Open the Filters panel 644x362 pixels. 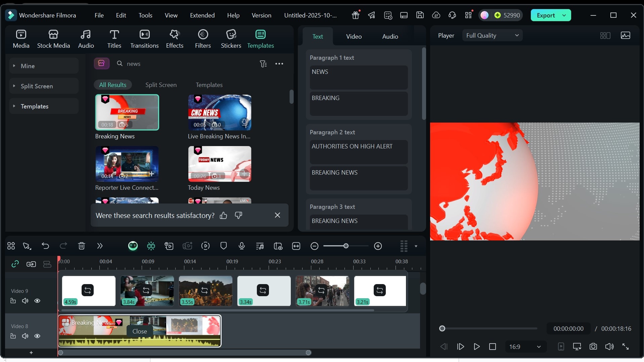[203, 39]
